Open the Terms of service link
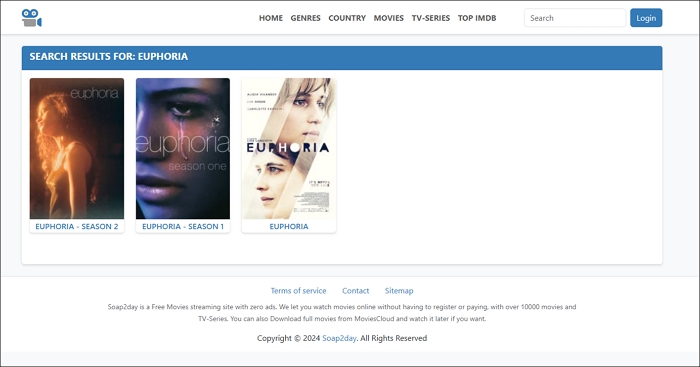This screenshot has width=700, height=367. click(x=298, y=291)
